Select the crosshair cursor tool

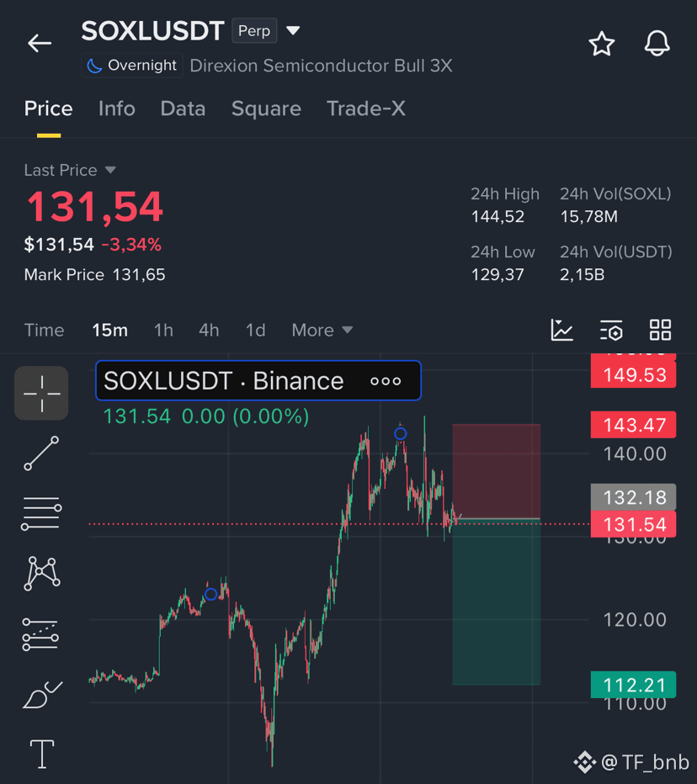(x=41, y=393)
